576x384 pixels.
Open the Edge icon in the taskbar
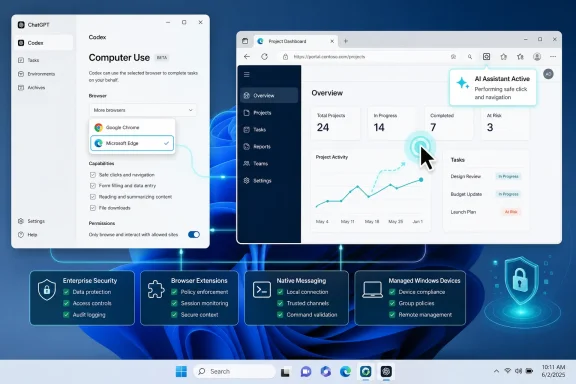pyautogui.click(x=345, y=372)
